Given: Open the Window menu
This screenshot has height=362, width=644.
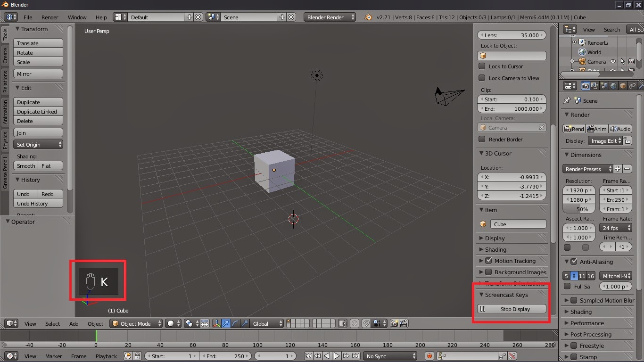Looking at the screenshot, I should tap(77, 17).
